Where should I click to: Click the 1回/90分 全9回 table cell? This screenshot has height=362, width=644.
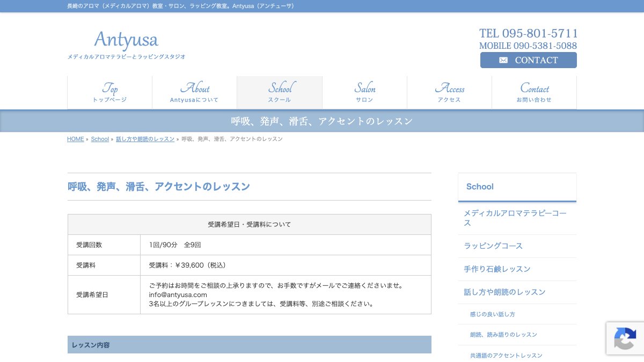286,245
